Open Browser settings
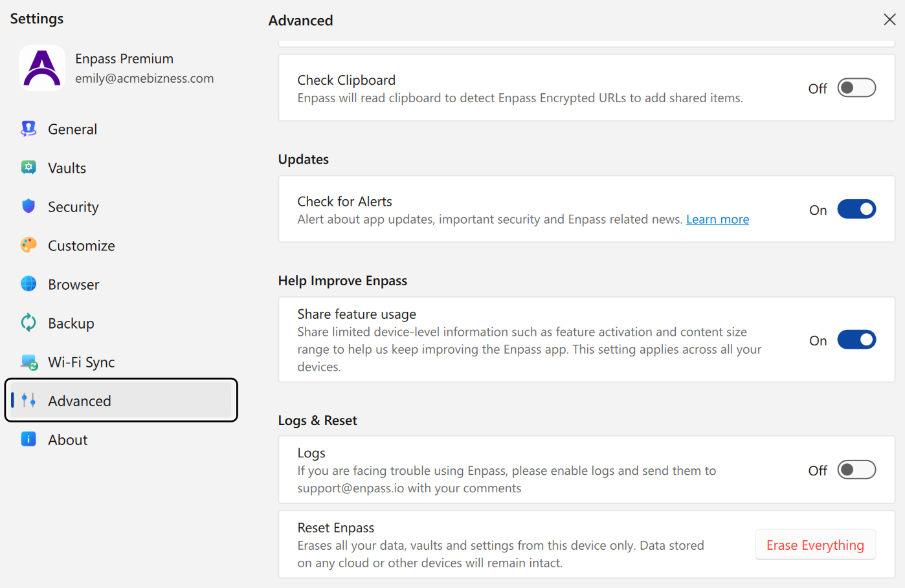This screenshot has height=588, width=905. (121, 285)
